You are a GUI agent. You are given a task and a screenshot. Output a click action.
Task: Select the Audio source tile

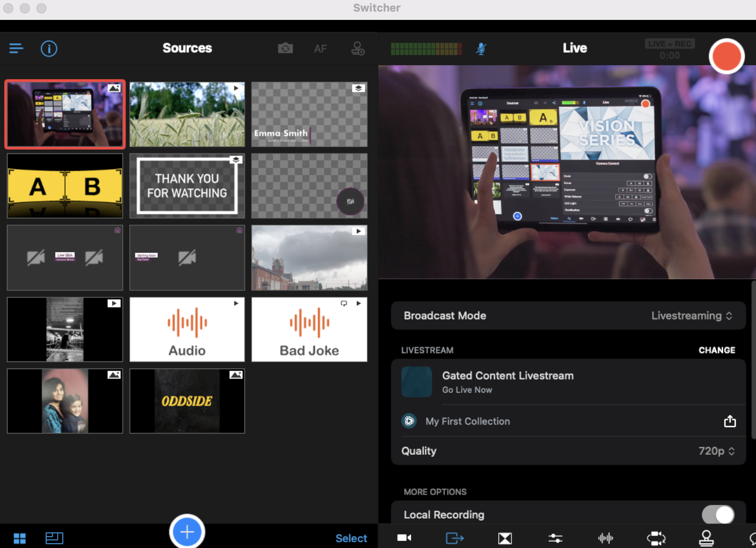click(187, 329)
